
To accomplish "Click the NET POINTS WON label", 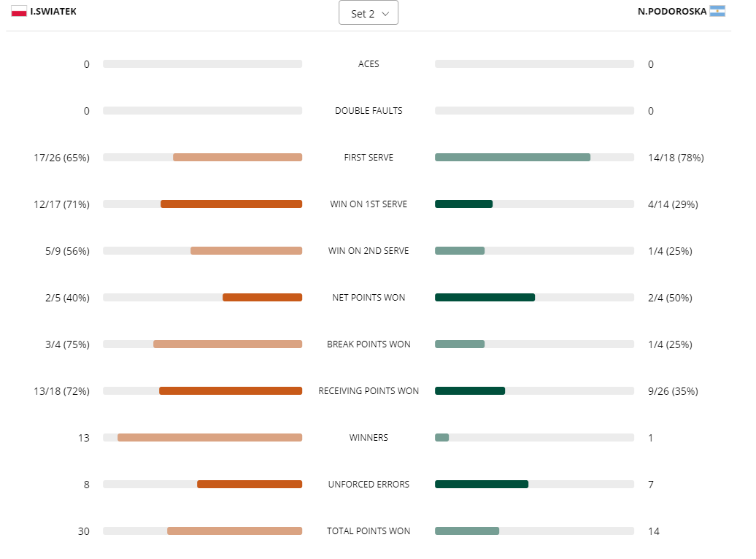I will point(369,298).
